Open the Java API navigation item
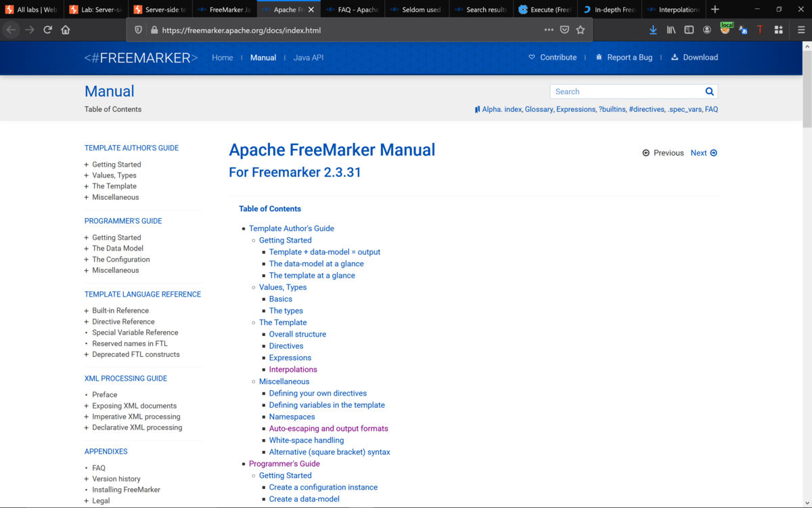812x508 pixels. (309, 58)
